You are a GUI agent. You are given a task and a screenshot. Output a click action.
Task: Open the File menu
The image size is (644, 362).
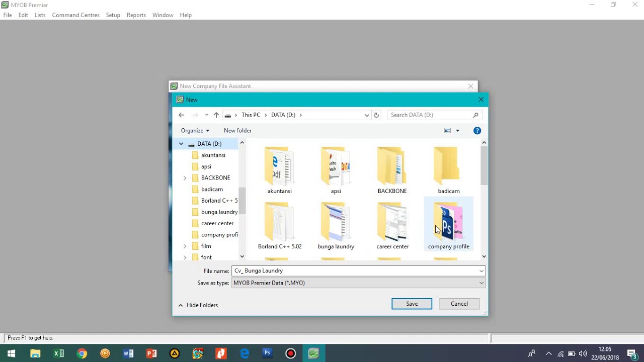pos(8,15)
